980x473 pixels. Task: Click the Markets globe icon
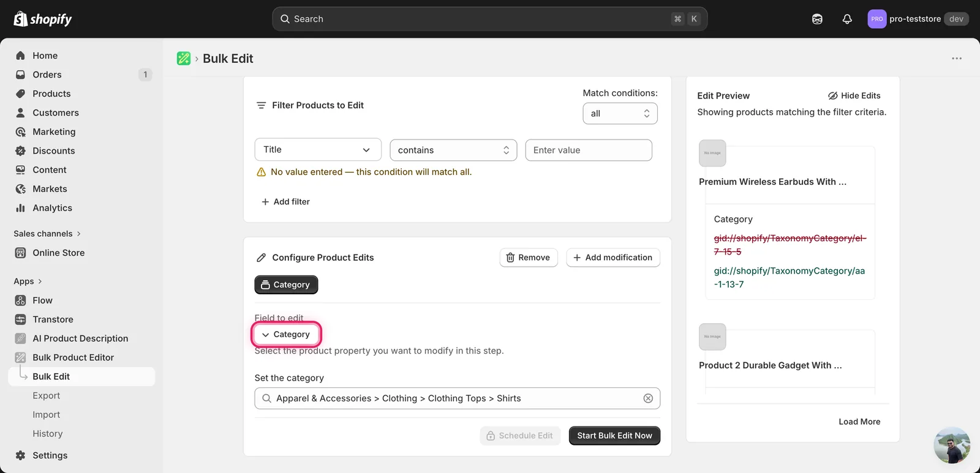tap(20, 188)
